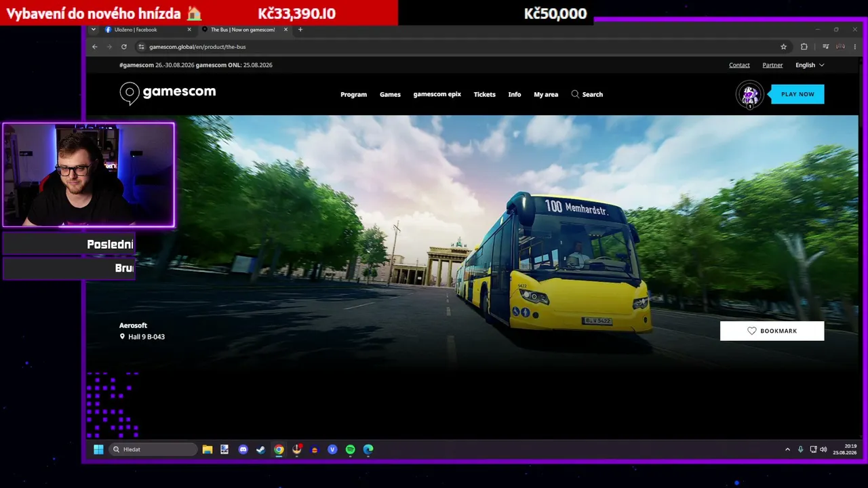The height and width of the screenshot is (488, 868).
Task: Click the user avatar badge icon
Action: tap(750, 95)
